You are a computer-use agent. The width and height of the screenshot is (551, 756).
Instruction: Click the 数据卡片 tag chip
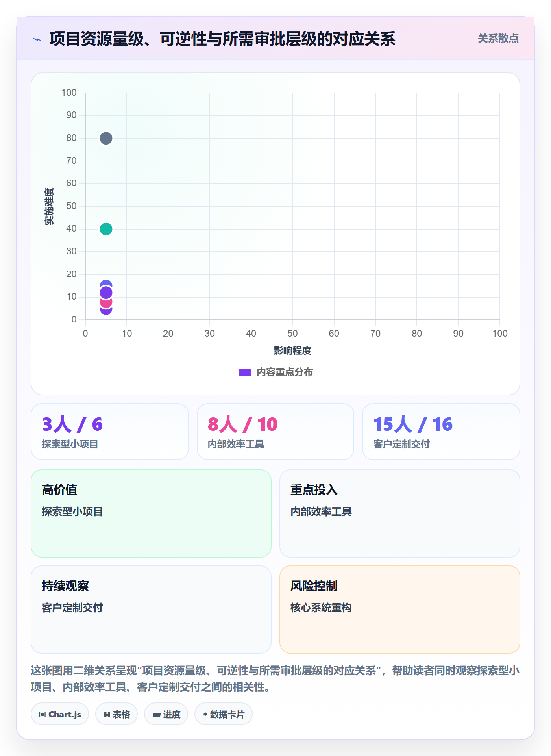224,714
